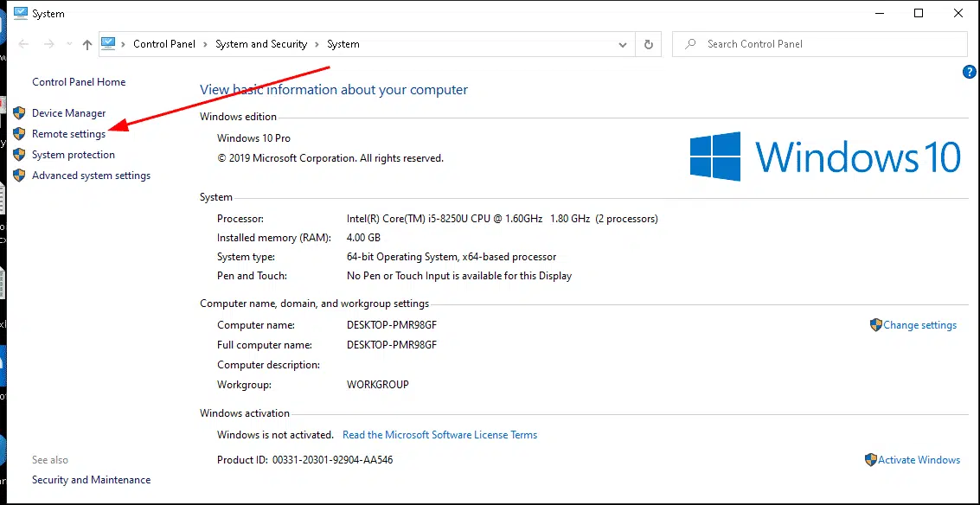980x505 pixels.
Task: Click shield icon beside Advanced system settings
Action: coord(19,176)
